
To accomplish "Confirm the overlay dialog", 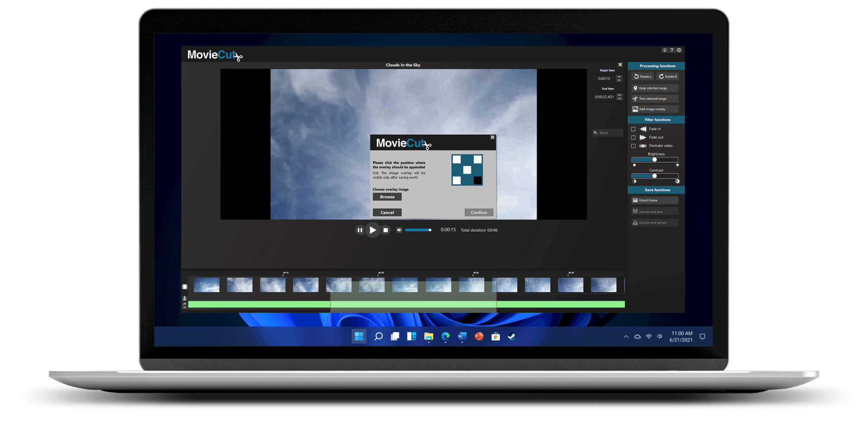I will click(x=479, y=212).
